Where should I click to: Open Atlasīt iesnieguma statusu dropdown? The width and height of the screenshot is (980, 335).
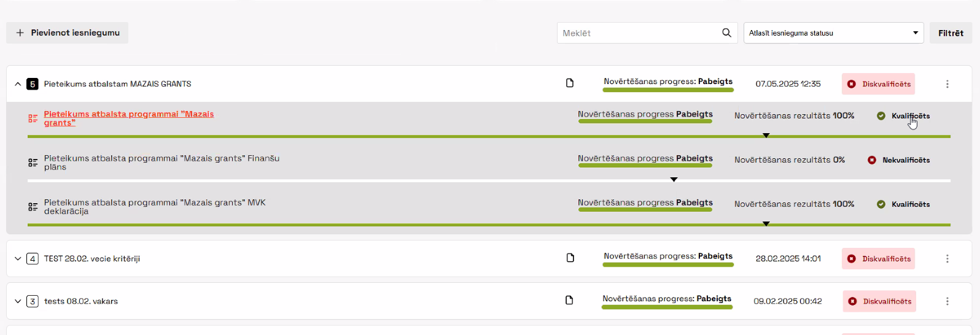point(833,33)
